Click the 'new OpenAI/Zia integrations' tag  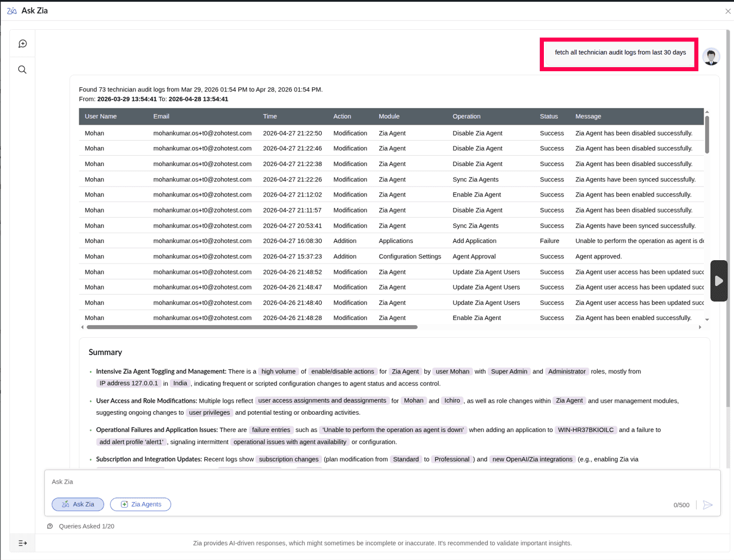tap(532, 459)
